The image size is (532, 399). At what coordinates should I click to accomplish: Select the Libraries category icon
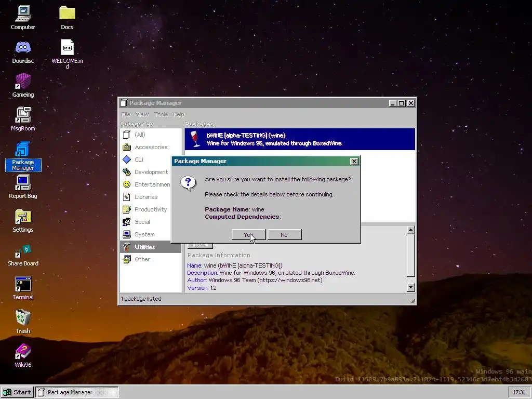click(x=127, y=197)
